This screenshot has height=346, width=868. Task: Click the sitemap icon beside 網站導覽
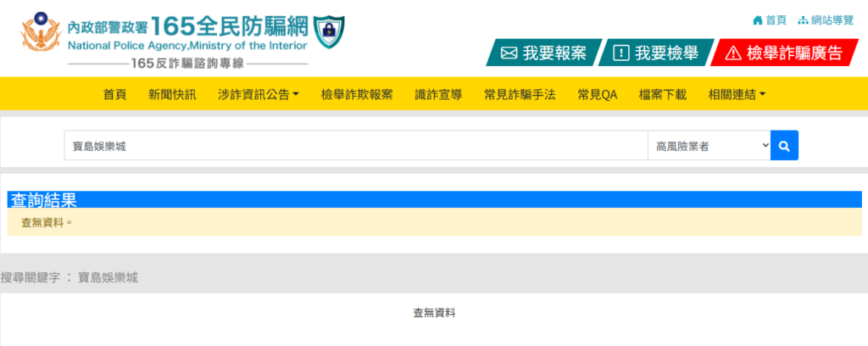pyautogui.click(x=803, y=20)
